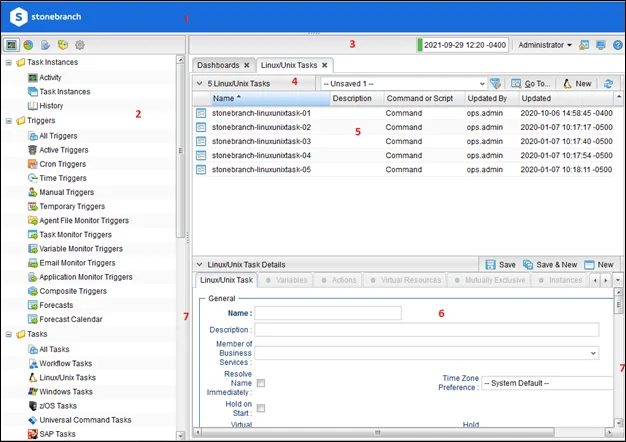Refresh the Linux/Unix Tasks list

(x=608, y=83)
